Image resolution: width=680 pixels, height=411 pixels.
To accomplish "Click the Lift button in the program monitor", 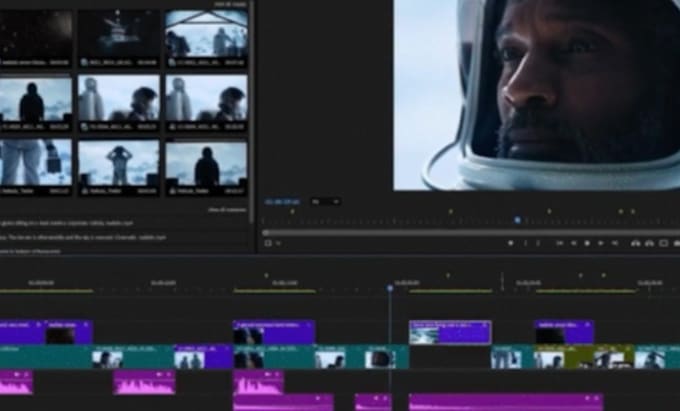I will pyautogui.click(x=636, y=243).
